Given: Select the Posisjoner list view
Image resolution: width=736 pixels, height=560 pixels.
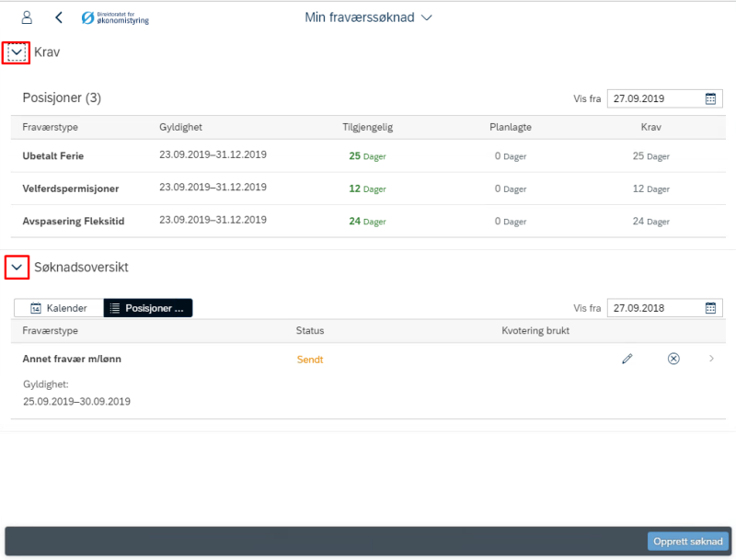Looking at the screenshot, I should [x=148, y=308].
